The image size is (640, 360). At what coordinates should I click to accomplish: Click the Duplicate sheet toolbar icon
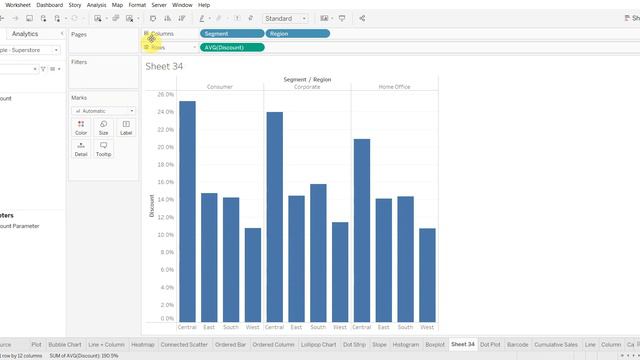116,18
